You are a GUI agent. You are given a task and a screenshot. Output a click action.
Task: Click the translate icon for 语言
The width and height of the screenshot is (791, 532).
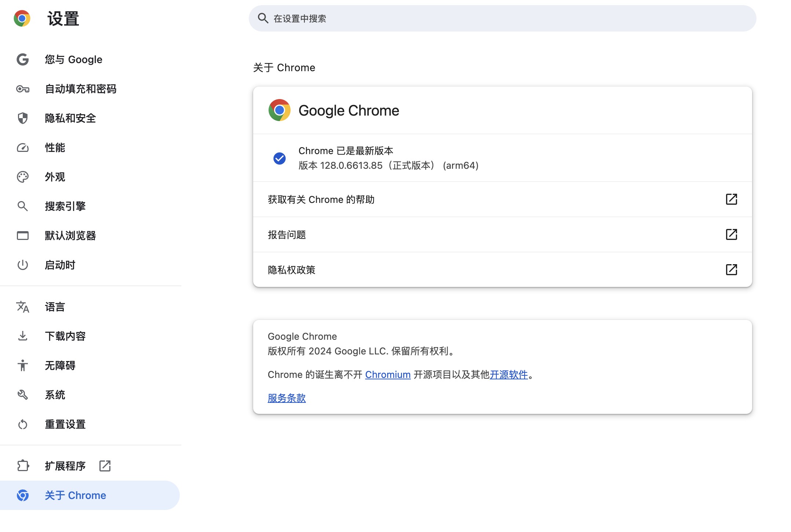coord(23,307)
